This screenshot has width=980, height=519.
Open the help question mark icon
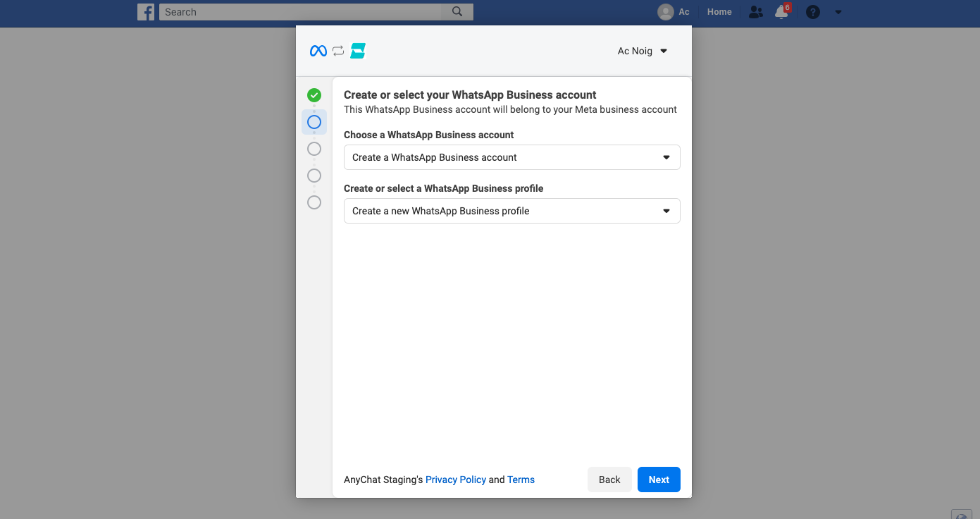coord(813,12)
